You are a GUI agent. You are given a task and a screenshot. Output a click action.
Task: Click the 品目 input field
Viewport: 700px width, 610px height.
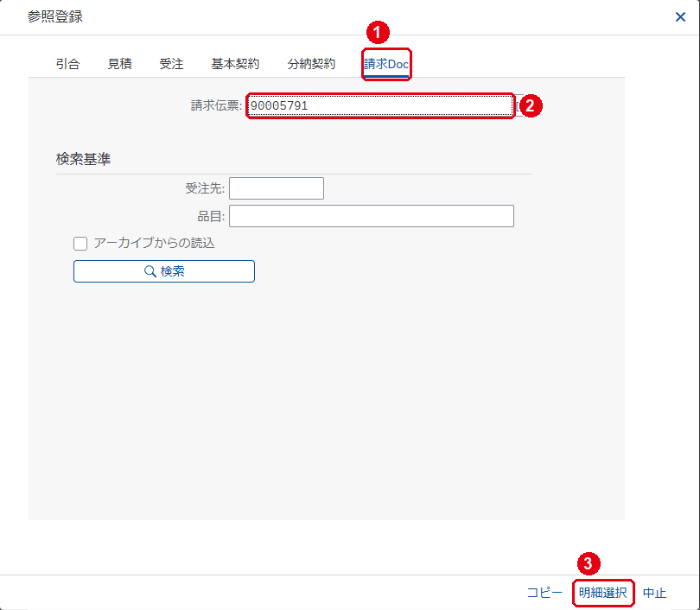372,216
